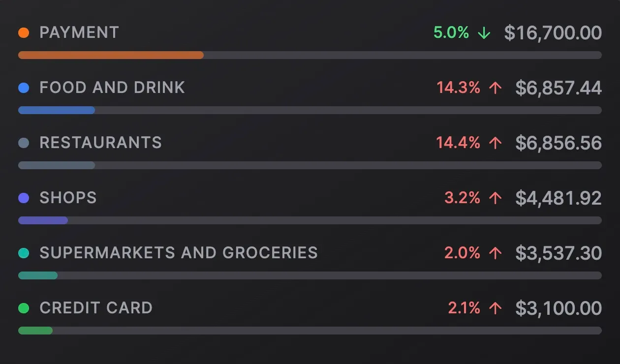Image resolution: width=620 pixels, height=364 pixels.
Task: Click the 5.0% change indicator on Payment
Action: (451, 32)
